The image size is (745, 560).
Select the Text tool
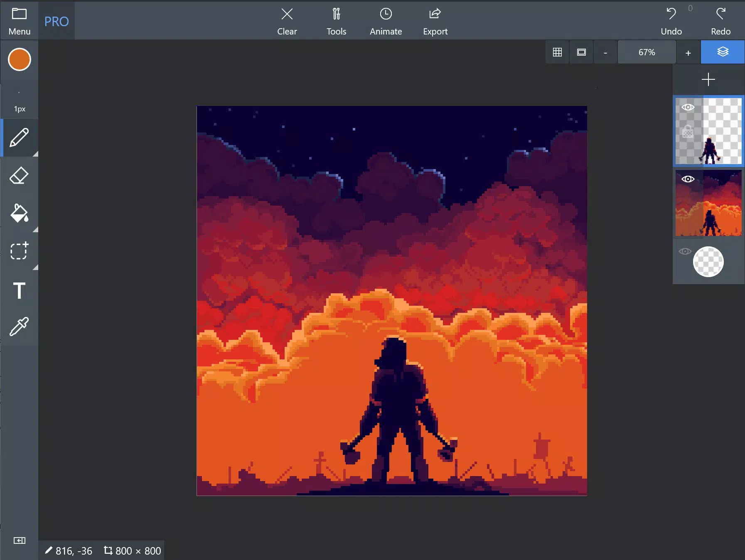coord(19,291)
